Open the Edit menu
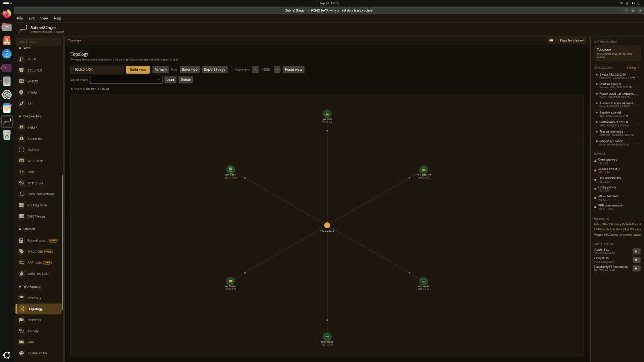 [31, 19]
